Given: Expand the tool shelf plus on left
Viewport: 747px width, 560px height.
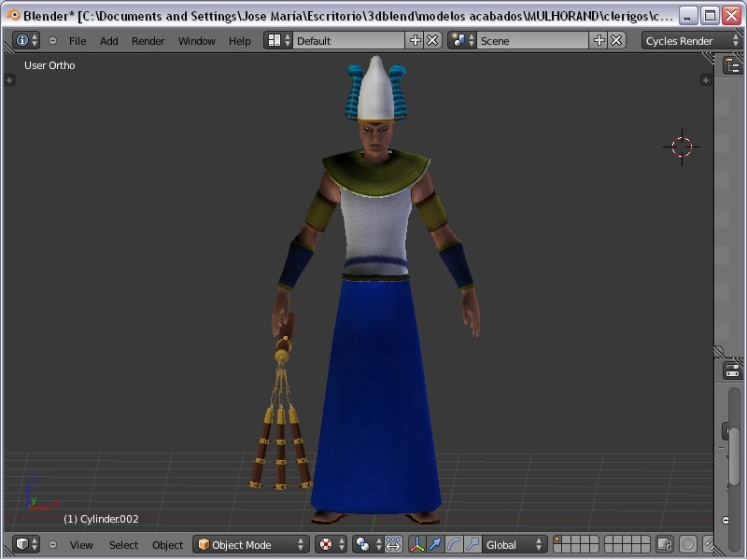Looking at the screenshot, I should (x=9, y=80).
